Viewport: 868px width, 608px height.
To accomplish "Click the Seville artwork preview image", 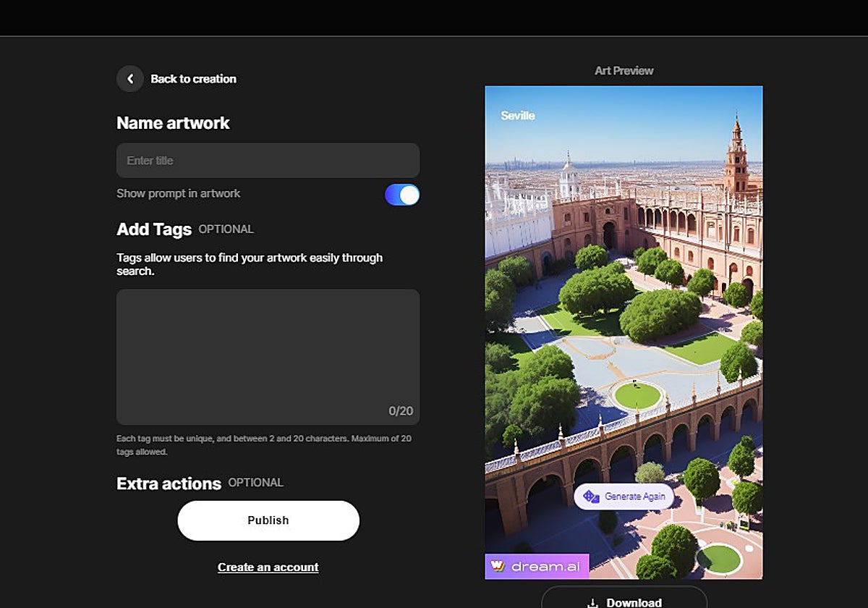I will point(624,304).
